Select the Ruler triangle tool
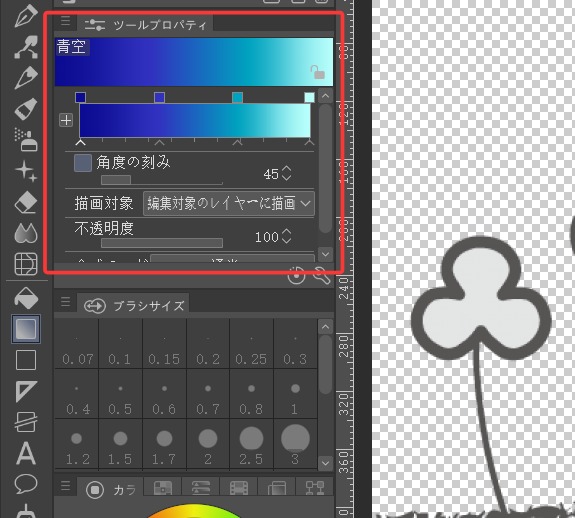Image resolution: width=575 pixels, height=518 pixels. tap(26, 391)
